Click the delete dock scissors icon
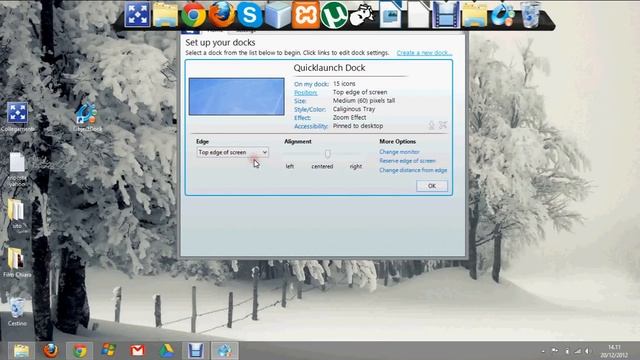Screen dimensions: 640x360 click(443, 125)
